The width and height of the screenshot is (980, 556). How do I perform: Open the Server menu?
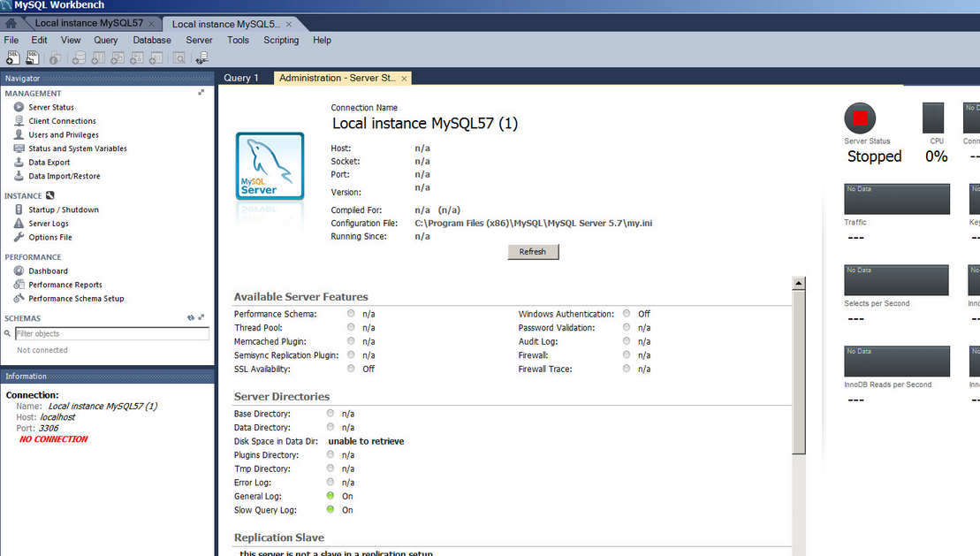(199, 40)
